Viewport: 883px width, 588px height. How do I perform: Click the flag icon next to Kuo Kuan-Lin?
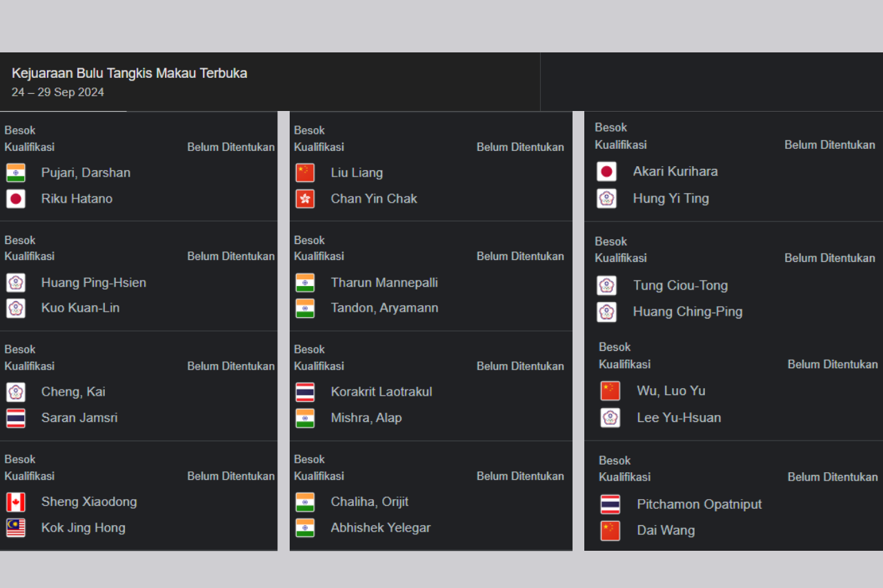[x=15, y=308]
